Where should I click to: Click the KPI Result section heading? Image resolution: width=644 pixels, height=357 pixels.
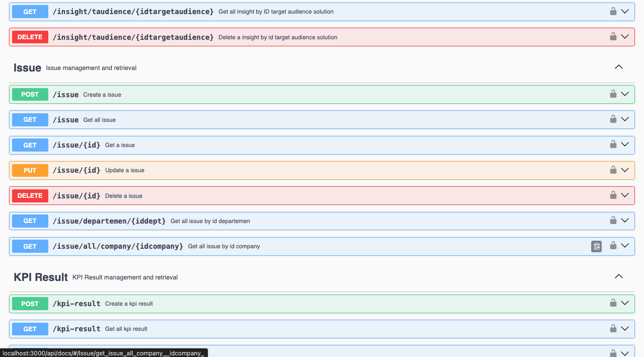tap(41, 277)
